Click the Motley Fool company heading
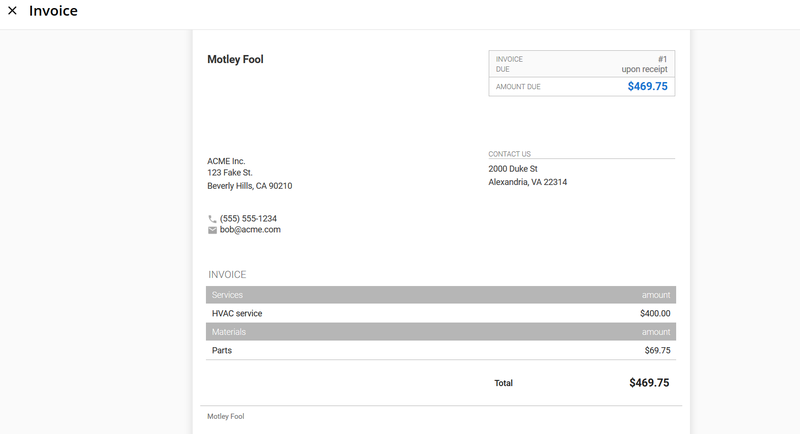 (235, 59)
